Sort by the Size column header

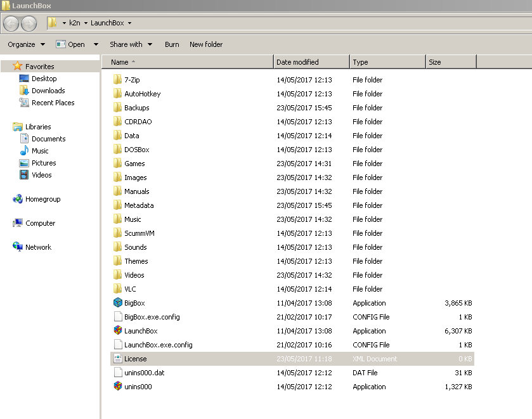click(451, 62)
